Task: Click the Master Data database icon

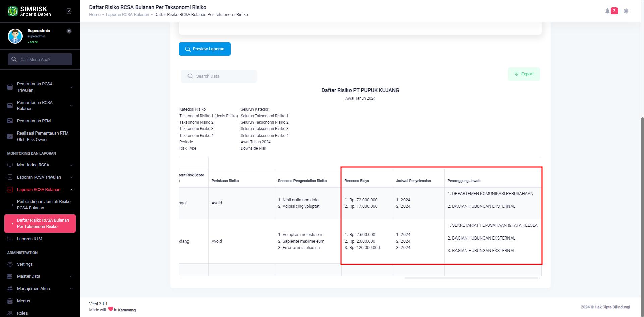Action: [x=10, y=276]
